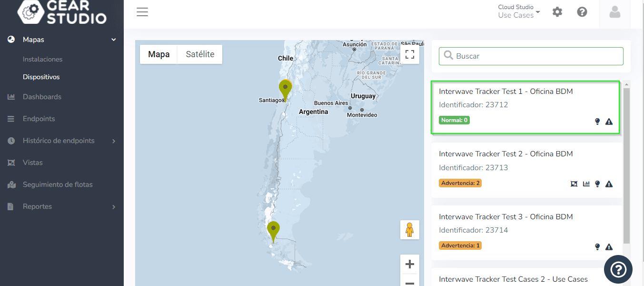Expand Histórico de endpoints submenu
The height and width of the screenshot is (286, 644).
[x=113, y=141]
